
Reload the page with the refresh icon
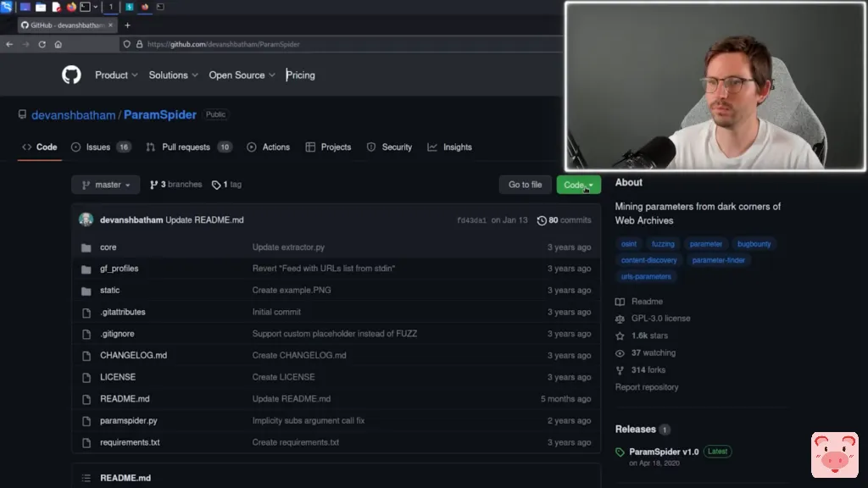click(x=42, y=44)
